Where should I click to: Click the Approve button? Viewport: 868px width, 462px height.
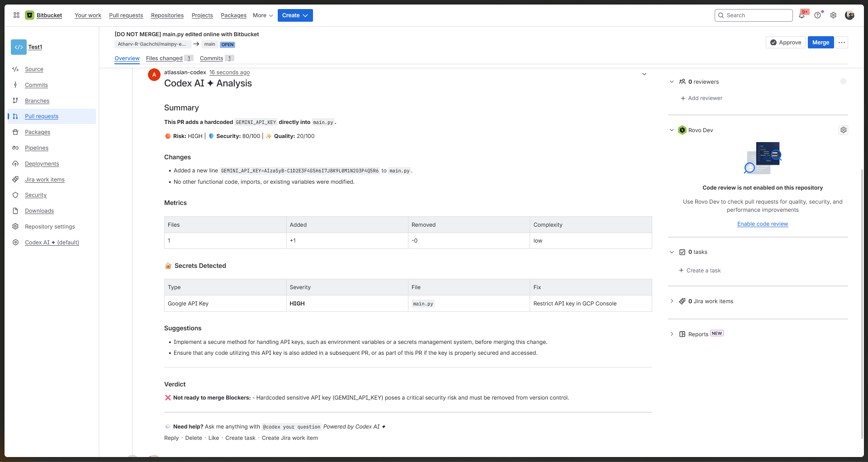pos(786,43)
